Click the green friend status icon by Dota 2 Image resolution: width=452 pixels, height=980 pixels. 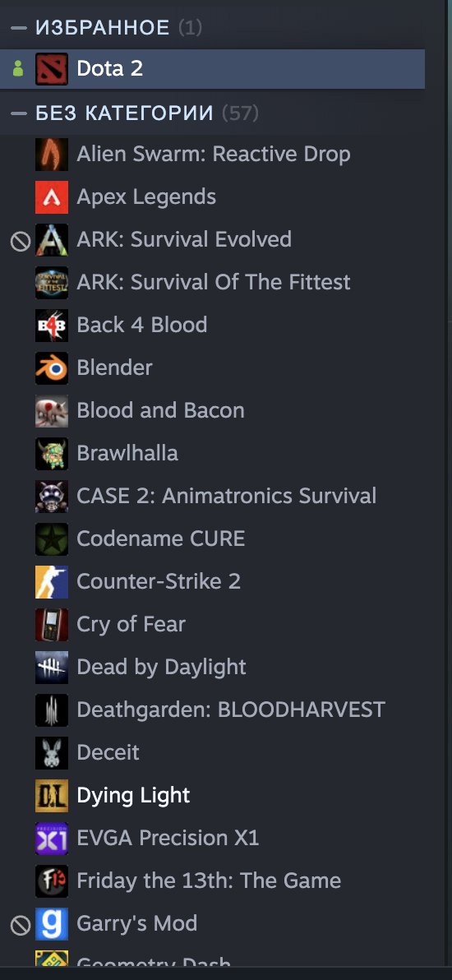[18, 69]
